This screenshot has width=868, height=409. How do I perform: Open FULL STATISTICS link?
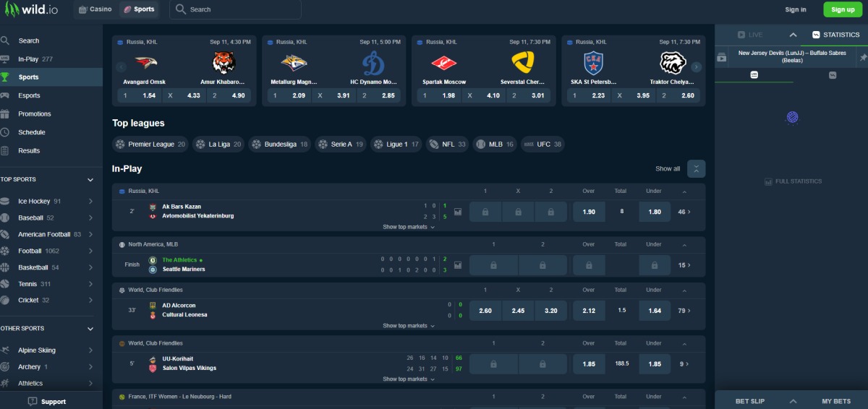click(793, 181)
